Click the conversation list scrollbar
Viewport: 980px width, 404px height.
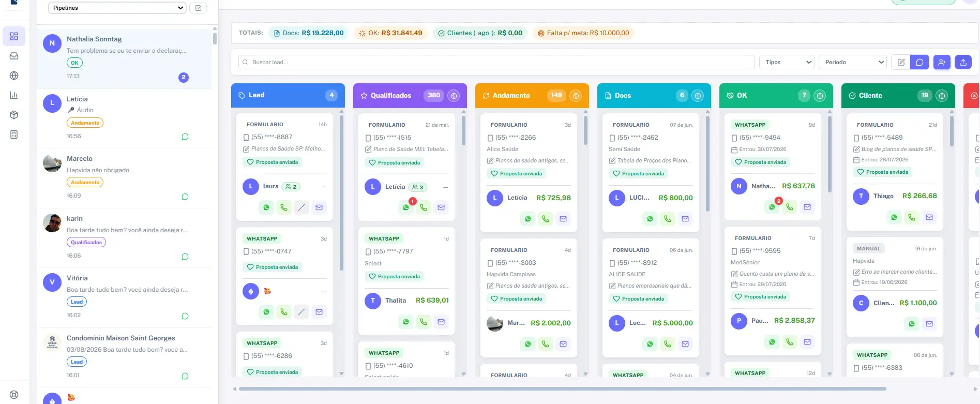coord(215,38)
